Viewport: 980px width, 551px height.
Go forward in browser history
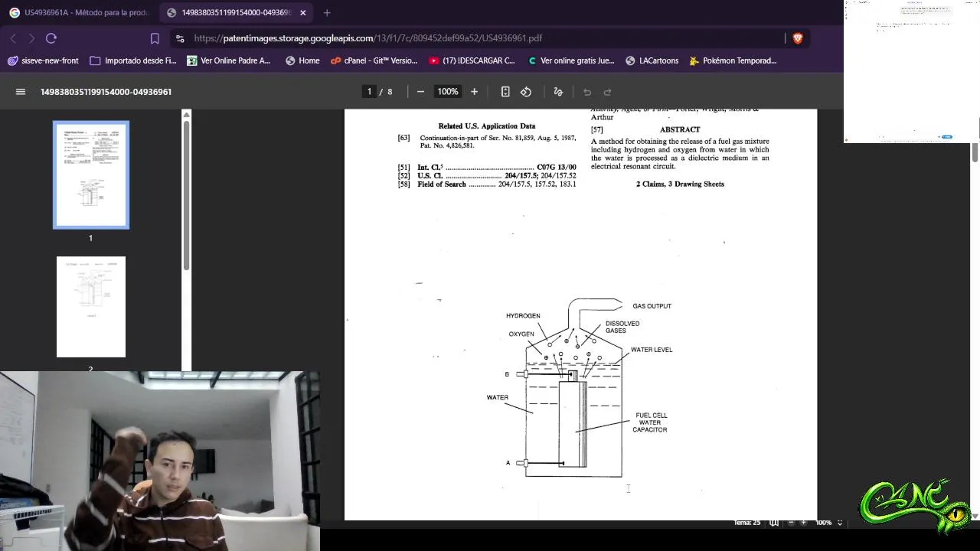coord(31,38)
